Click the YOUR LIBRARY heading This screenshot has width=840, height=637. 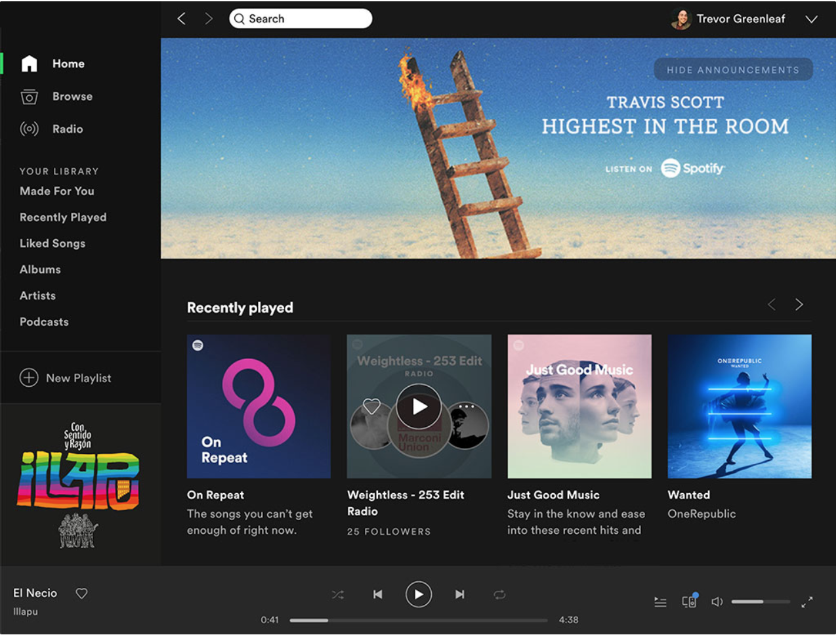[59, 171]
